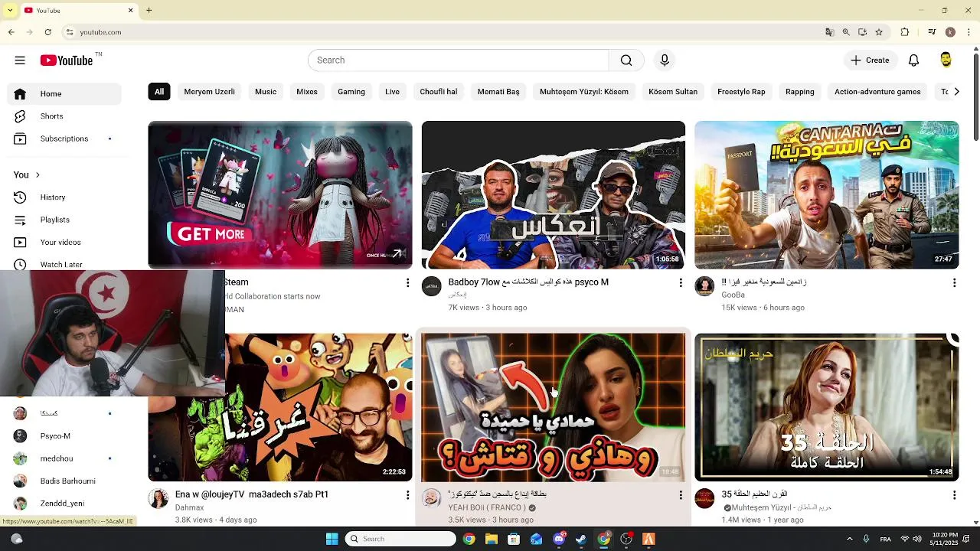The width and height of the screenshot is (980, 551).
Task: Open the notifications bell
Action: click(913, 60)
